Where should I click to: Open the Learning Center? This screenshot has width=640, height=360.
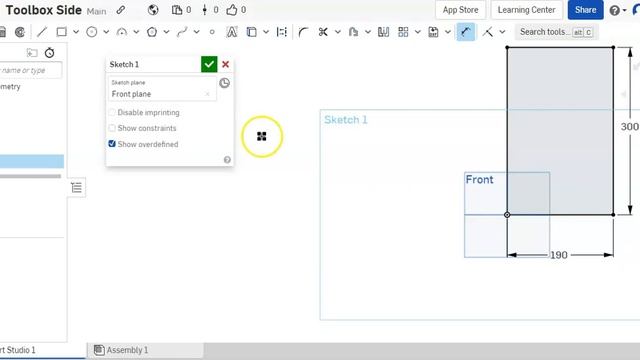(527, 10)
